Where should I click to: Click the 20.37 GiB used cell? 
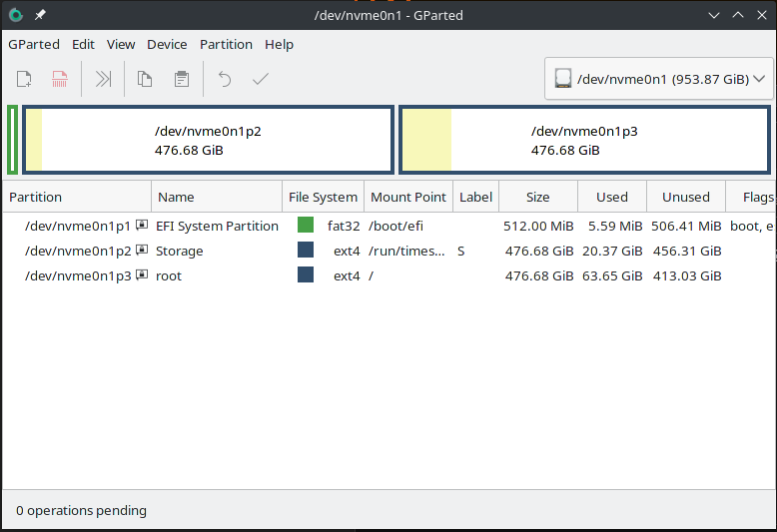(x=612, y=252)
